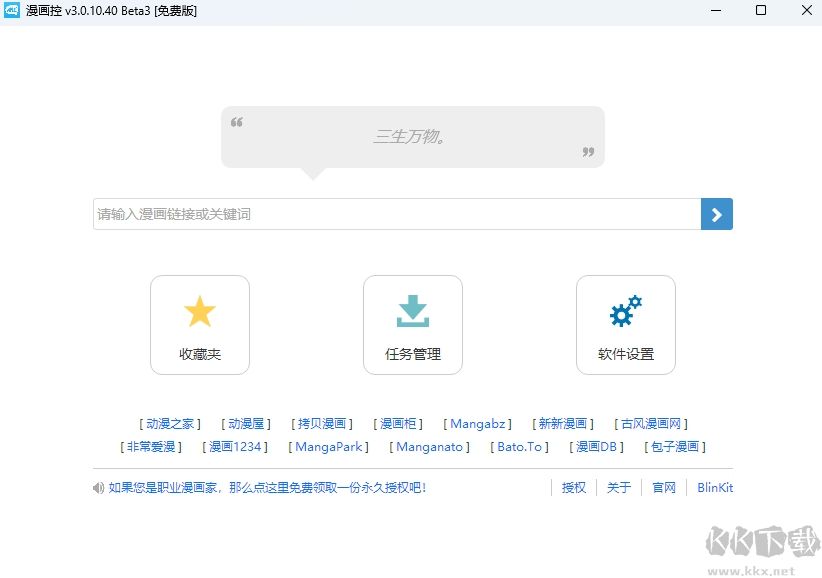The height and width of the screenshot is (578, 822).
Task: Click the 漫画控 app logo in the title bar
Action: [14, 10]
